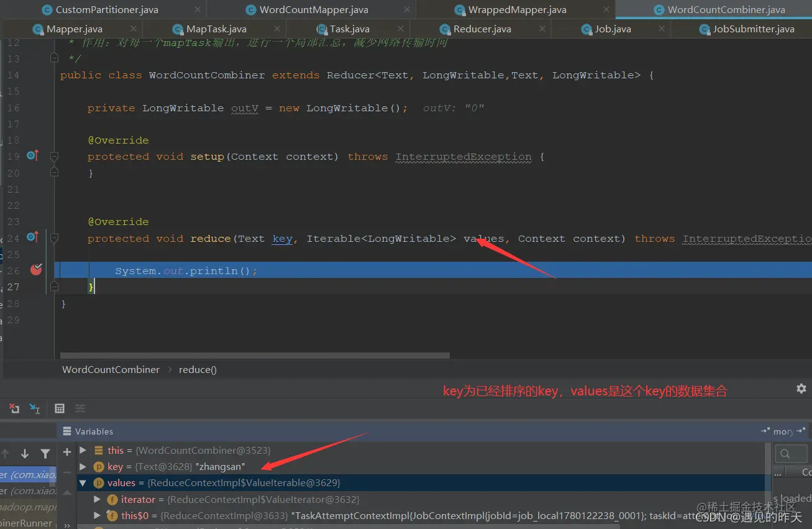Expand the 'this$0' field node
This screenshot has height=529, width=812.
[x=96, y=516]
